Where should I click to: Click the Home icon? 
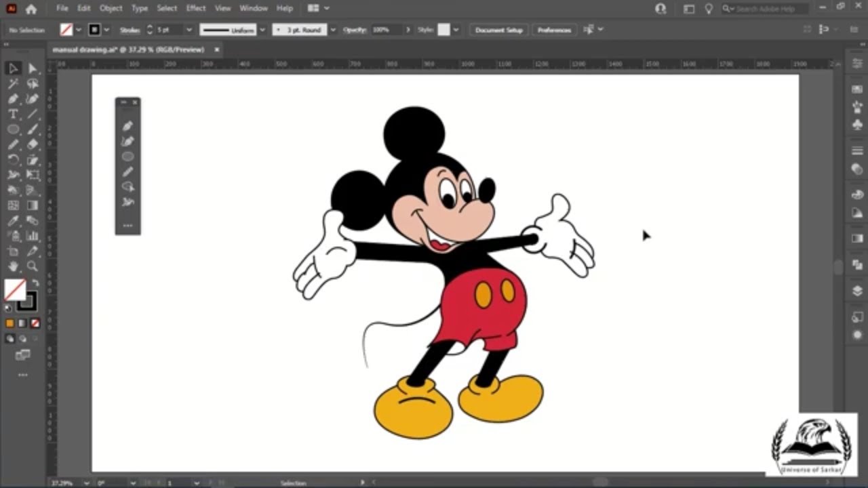(31, 9)
